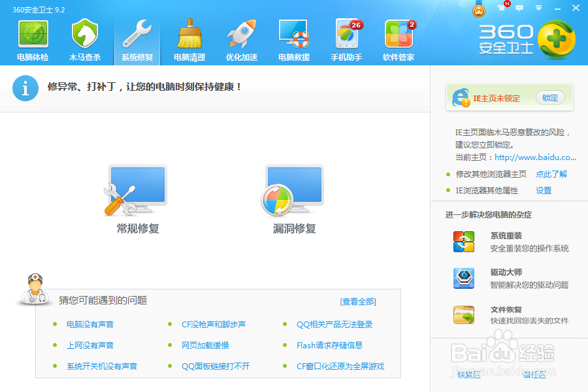
Task: Open 手机助手 icon with 26 badge
Action: (x=348, y=34)
